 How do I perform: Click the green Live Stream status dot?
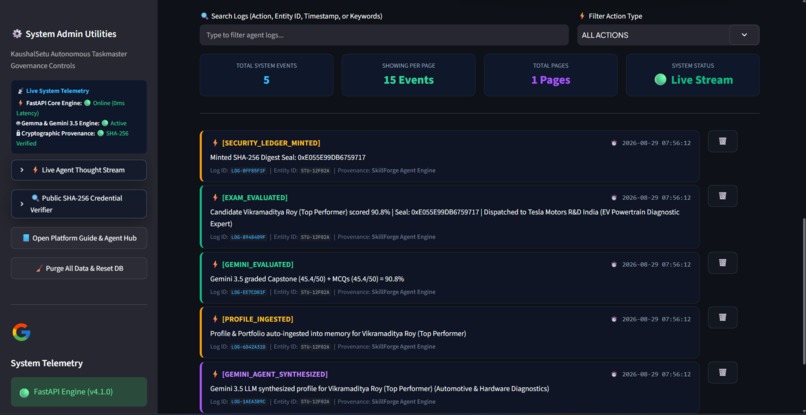(661, 80)
